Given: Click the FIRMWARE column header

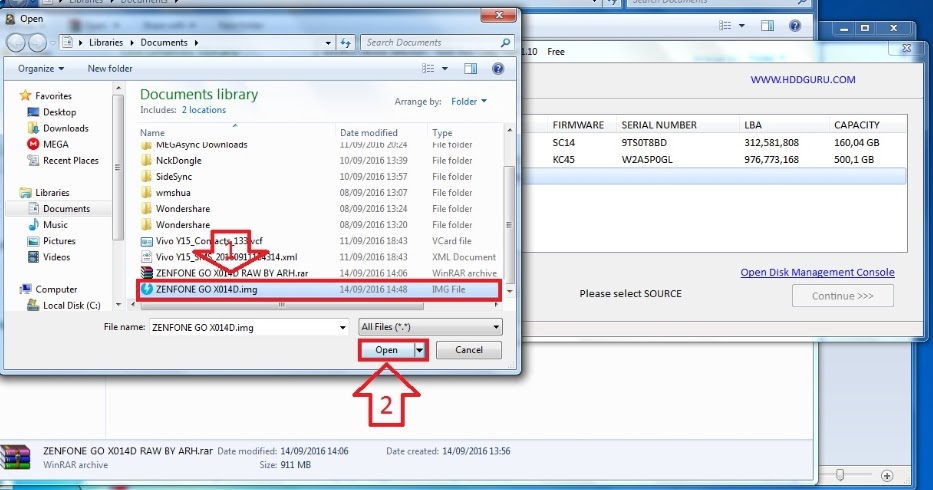Looking at the screenshot, I should pyautogui.click(x=578, y=125).
